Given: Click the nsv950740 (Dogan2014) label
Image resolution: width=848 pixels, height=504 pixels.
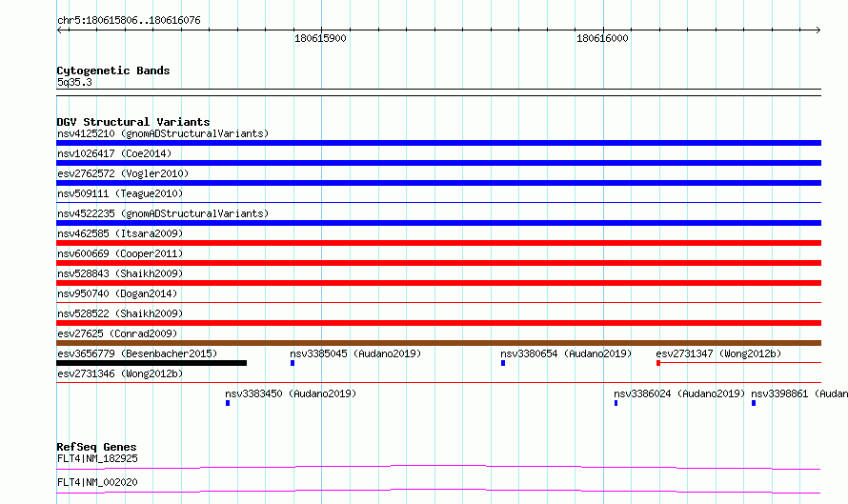Looking at the screenshot, I should 117,293.
